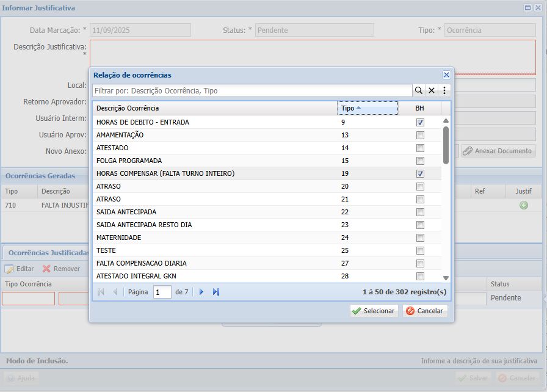Image resolution: width=547 pixels, height=392 pixels.
Task: Click scrollbar down arrow in occurrences list
Action: 446,278
